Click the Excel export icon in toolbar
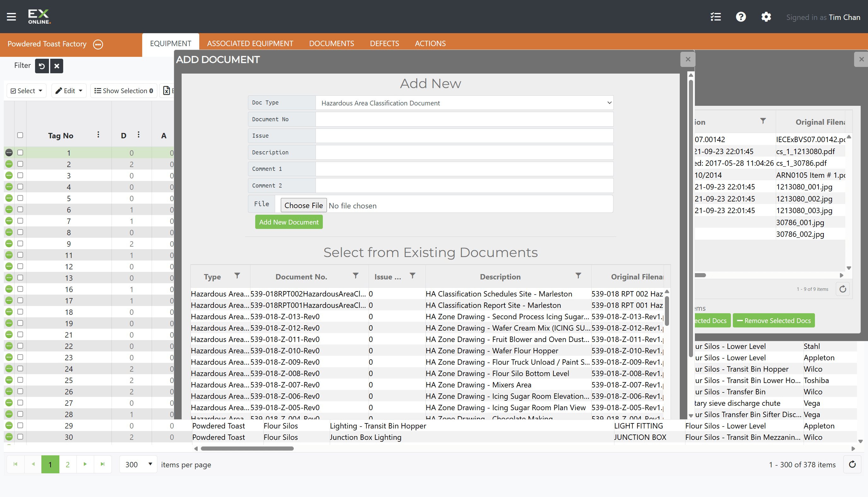The width and height of the screenshot is (868, 497). (x=166, y=90)
